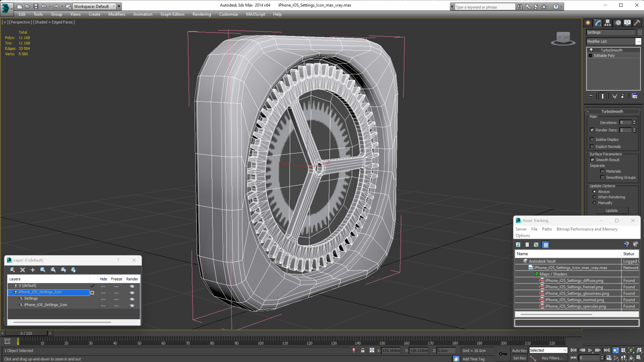The height and width of the screenshot is (362, 644).
Task: Enable the Explicit Normals checkbox
Action: pyautogui.click(x=592, y=146)
